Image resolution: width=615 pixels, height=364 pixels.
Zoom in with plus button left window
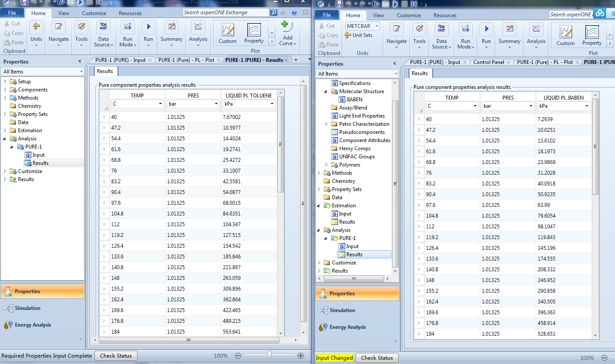click(301, 355)
